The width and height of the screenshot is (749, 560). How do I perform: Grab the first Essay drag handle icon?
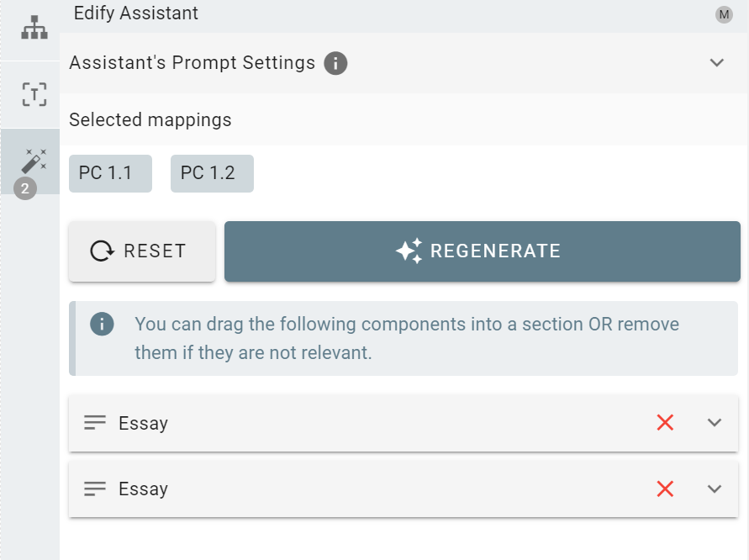click(95, 422)
